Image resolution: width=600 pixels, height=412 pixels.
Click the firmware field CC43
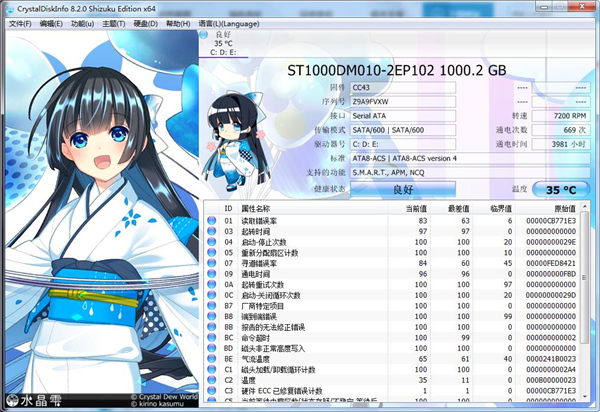point(403,88)
